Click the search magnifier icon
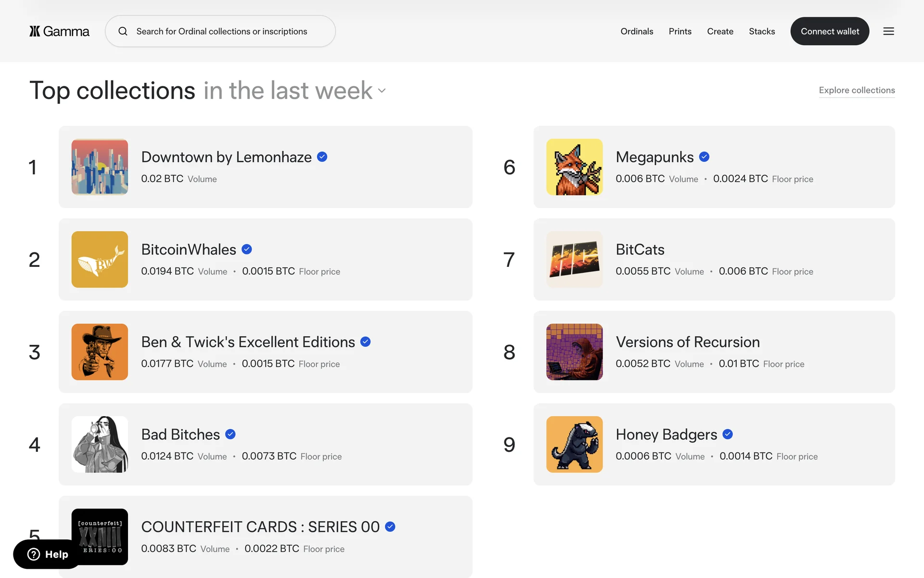 123,31
